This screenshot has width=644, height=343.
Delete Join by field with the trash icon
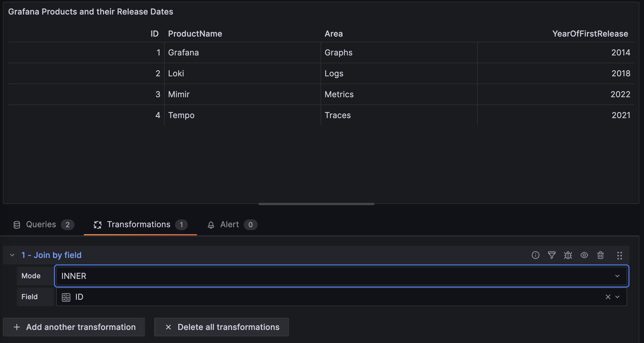pos(600,255)
